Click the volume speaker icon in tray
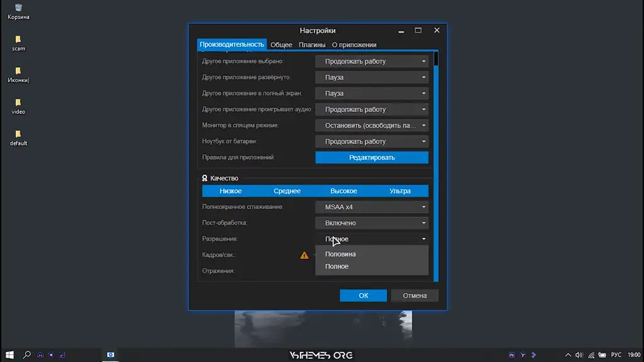Image resolution: width=644 pixels, height=362 pixels. (579, 354)
